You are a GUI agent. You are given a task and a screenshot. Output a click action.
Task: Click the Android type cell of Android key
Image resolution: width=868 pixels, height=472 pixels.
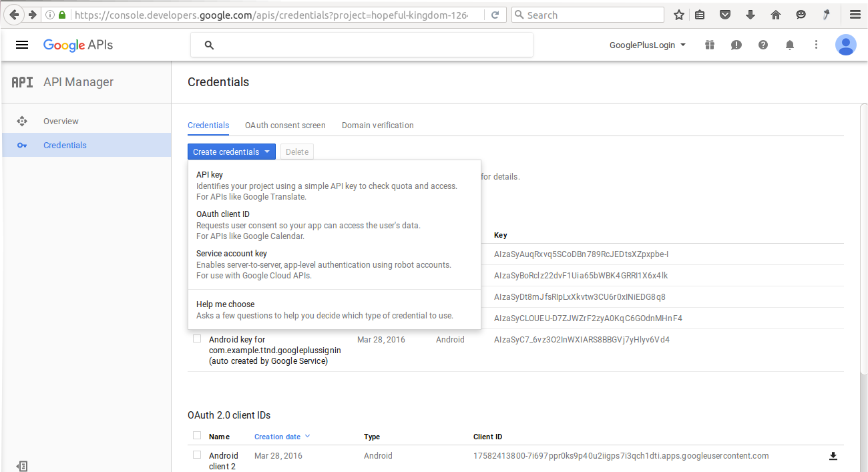pos(450,340)
